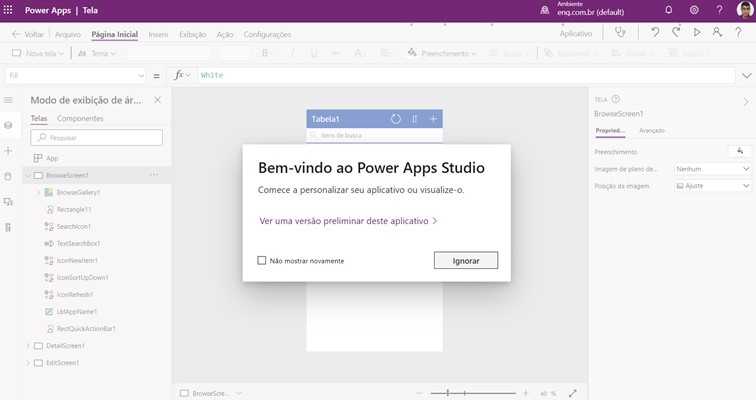Click the Pesquisar search field
Image resolution: width=756 pixels, height=400 pixels.
96,137
